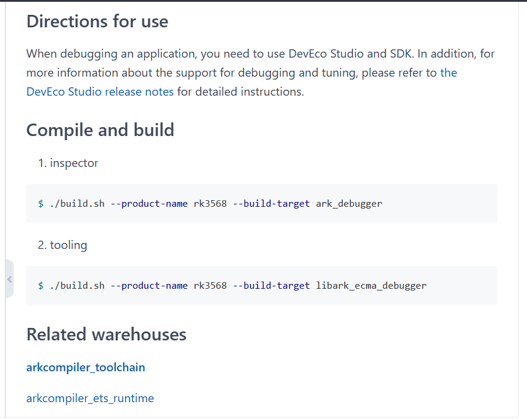This screenshot has width=527, height=420.
Task: Open the DevEco Studio release notes link
Action: (100, 91)
